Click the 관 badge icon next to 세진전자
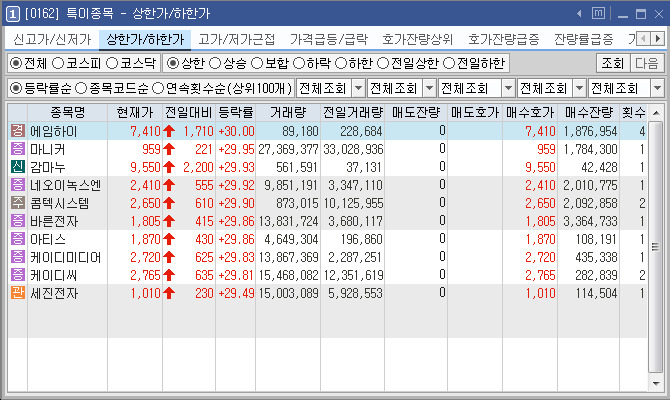The height and width of the screenshot is (400, 670). [18, 293]
